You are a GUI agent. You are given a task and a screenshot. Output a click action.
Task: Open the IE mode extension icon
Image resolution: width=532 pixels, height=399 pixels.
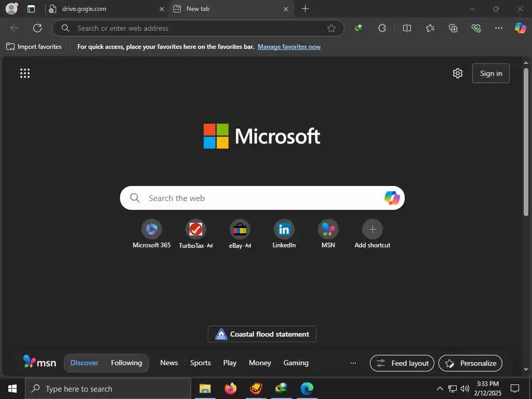pyautogui.click(x=359, y=28)
